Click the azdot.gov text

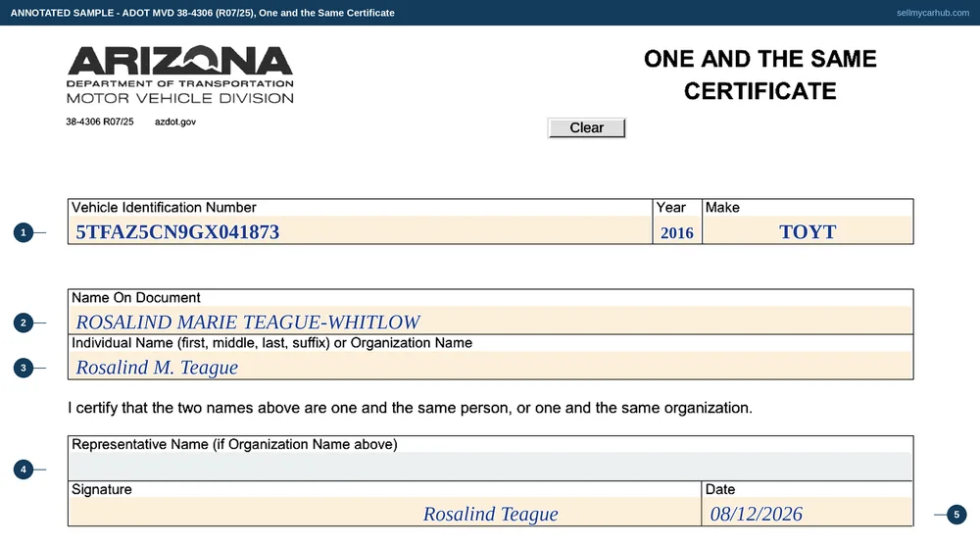click(175, 122)
